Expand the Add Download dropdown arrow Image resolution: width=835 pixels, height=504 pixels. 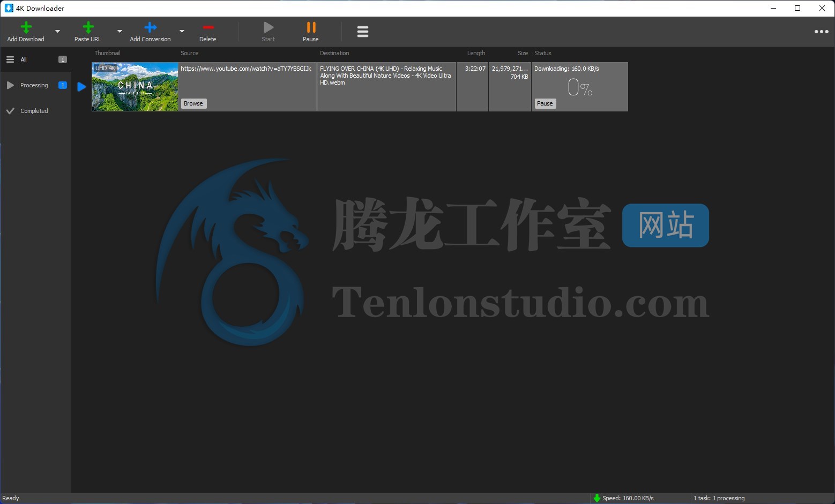pos(57,31)
